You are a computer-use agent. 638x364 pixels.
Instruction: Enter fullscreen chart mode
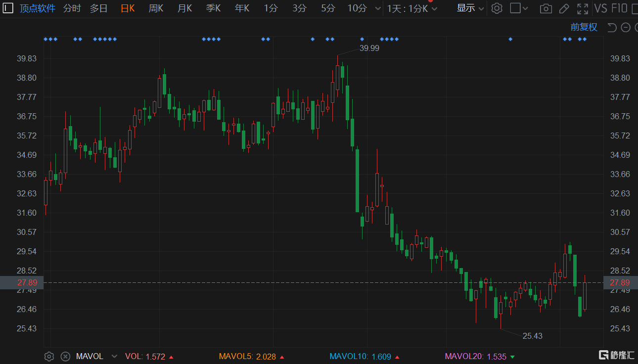tap(583, 8)
